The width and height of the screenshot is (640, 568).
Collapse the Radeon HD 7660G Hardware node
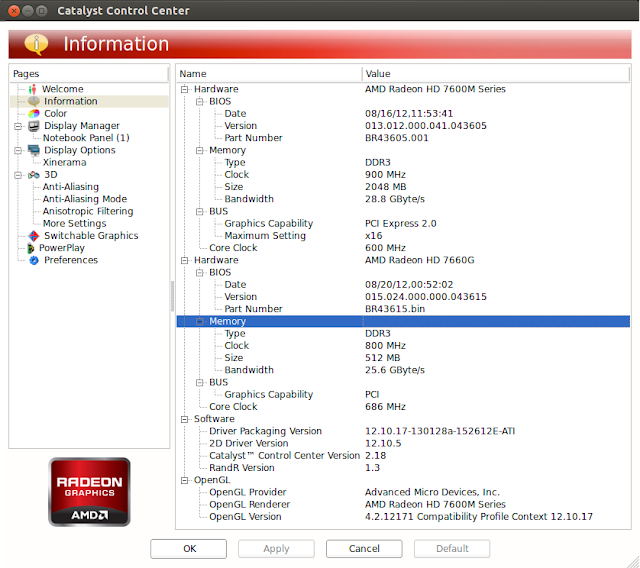click(x=184, y=260)
